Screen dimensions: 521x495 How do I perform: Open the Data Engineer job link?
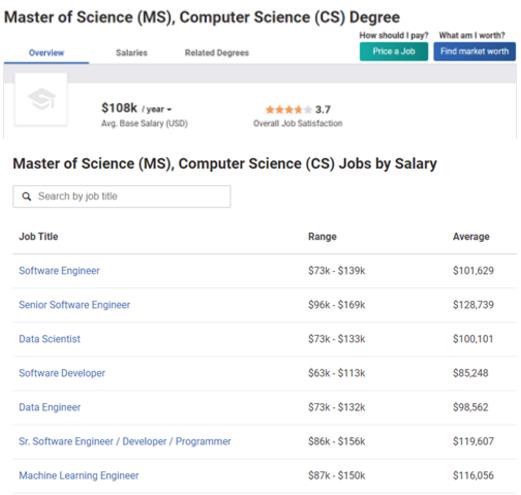click(50, 407)
